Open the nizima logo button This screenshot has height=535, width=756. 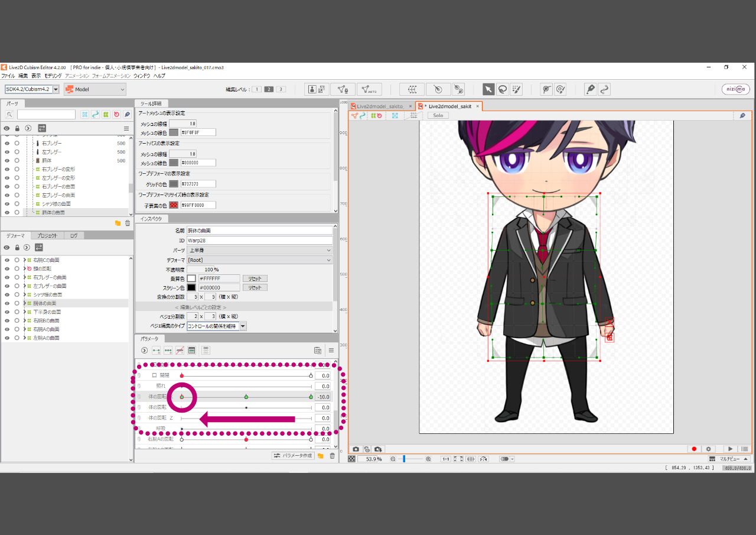point(735,89)
